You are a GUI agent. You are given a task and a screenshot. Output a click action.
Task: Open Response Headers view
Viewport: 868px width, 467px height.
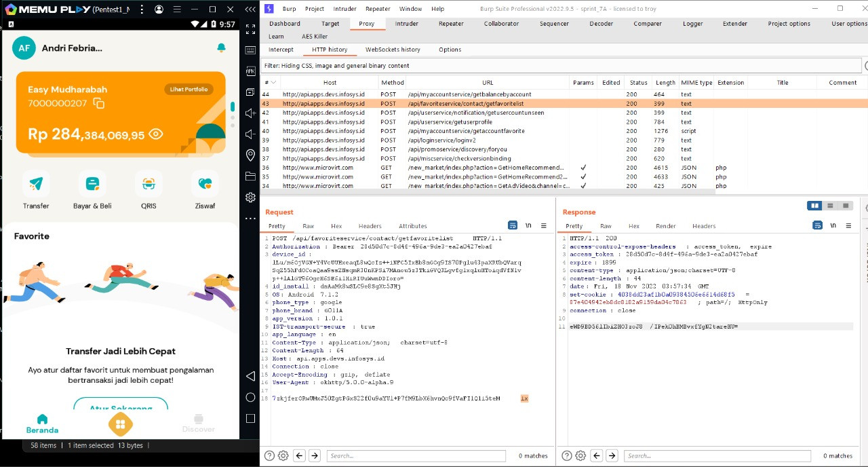704,226
